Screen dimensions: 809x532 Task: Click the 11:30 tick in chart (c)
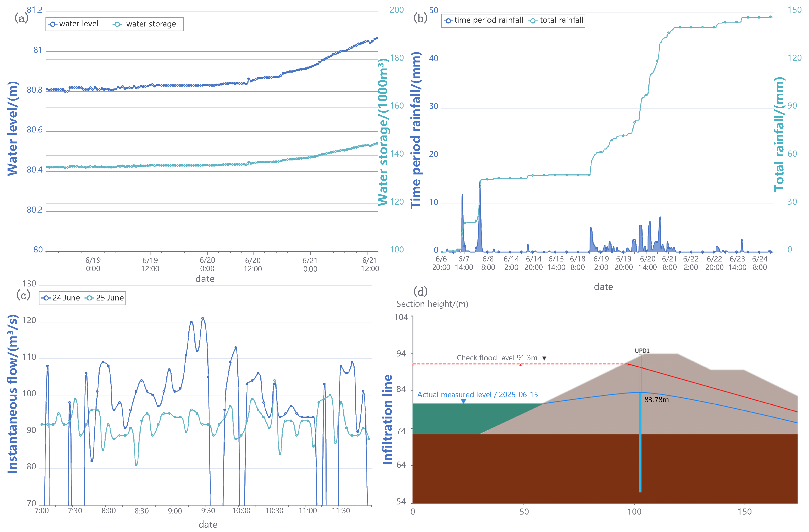pos(341,511)
